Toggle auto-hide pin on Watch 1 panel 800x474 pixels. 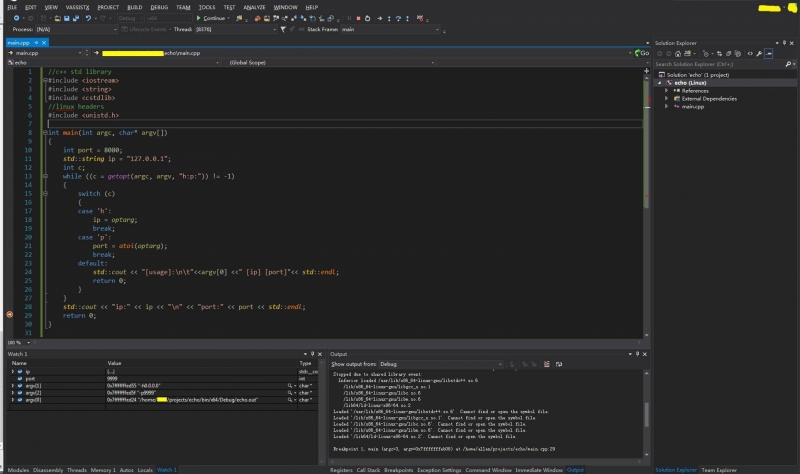pos(313,354)
